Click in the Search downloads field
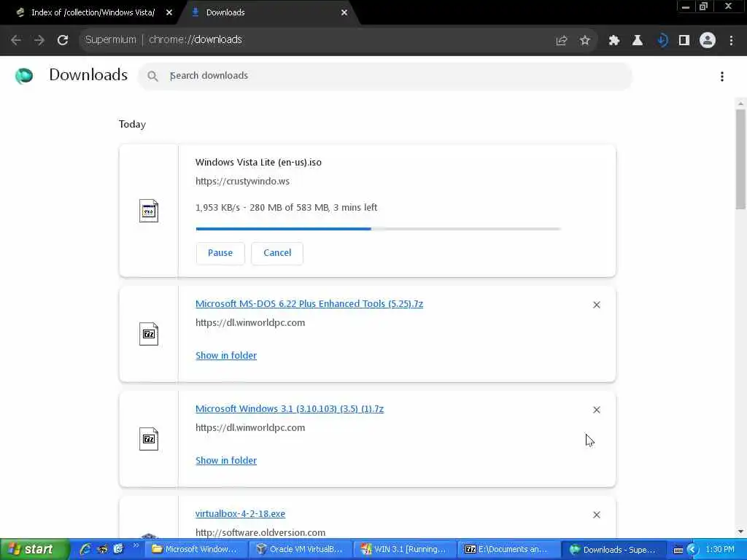 (385, 76)
